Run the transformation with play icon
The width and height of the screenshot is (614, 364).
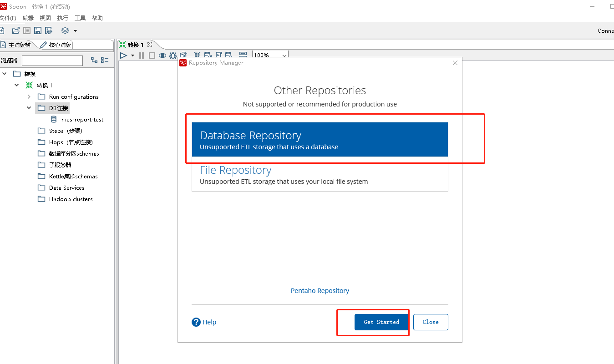pyautogui.click(x=123, y=56)
